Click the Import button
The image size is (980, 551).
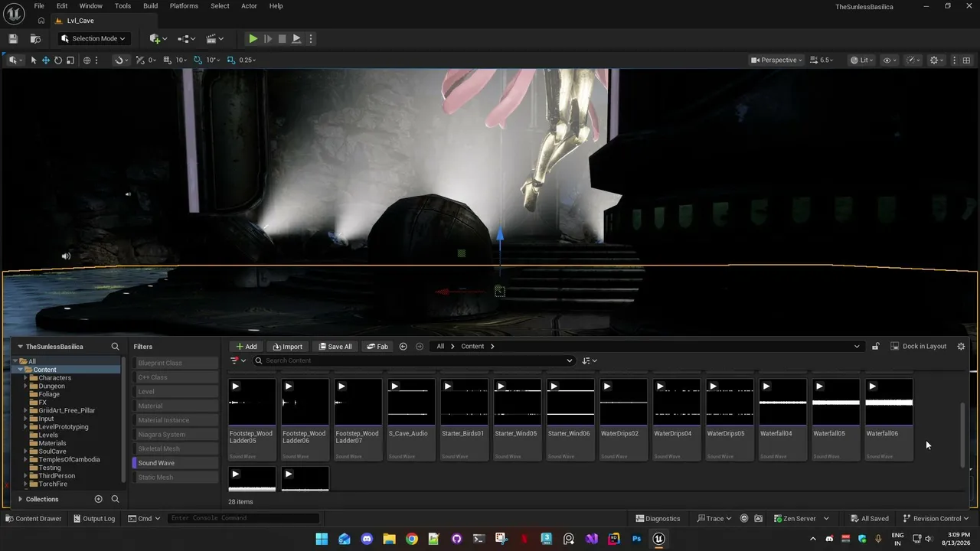click(x=288, y=347)
